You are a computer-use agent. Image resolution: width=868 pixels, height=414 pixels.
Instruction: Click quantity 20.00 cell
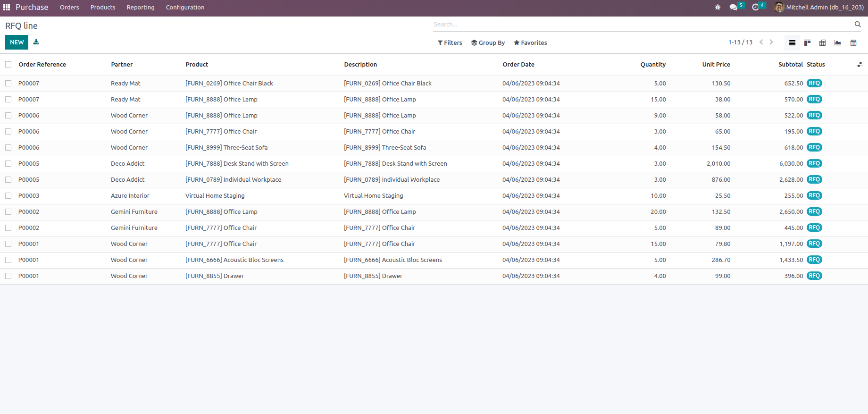[x=658, y=212]
